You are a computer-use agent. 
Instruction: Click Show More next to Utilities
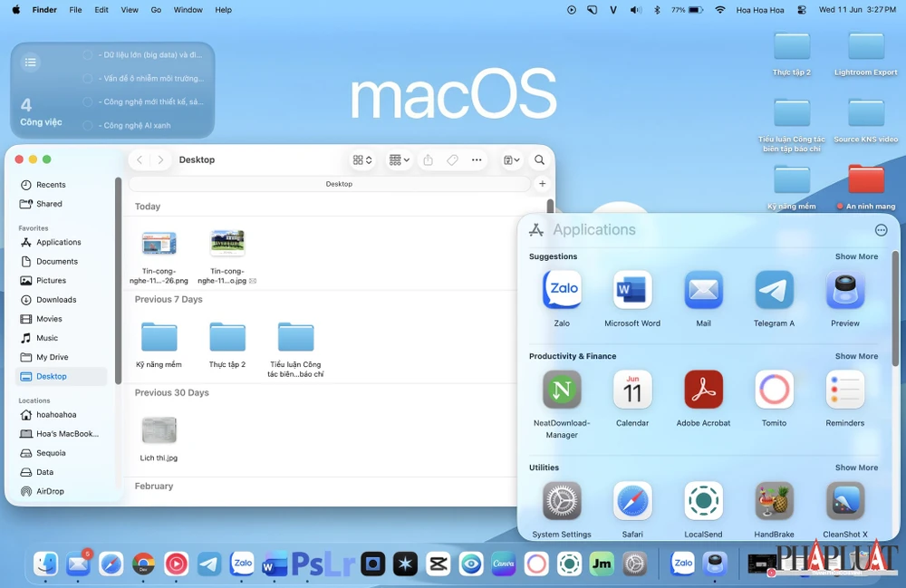(x=856, y=468)
